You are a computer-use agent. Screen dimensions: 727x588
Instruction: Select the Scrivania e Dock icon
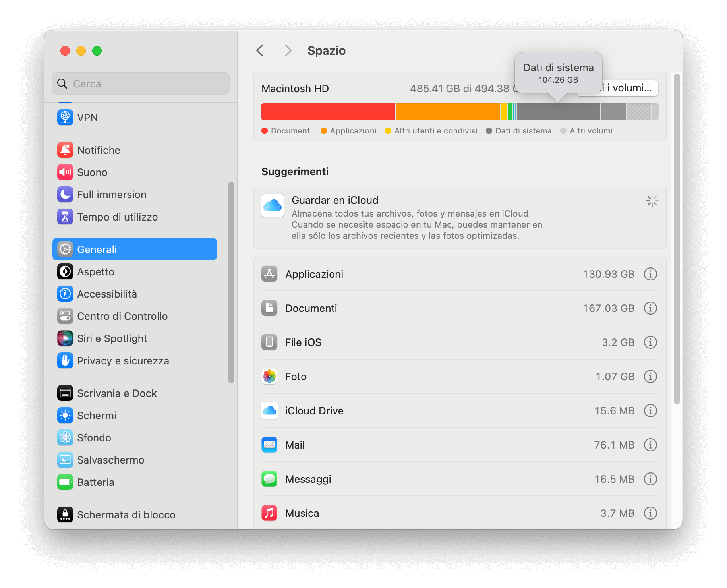[65, 393]
